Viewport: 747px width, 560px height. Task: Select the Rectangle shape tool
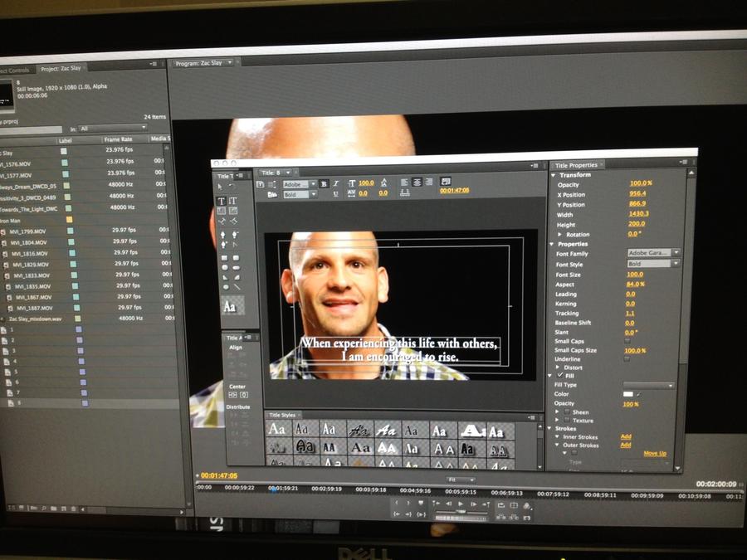coord(224,258)
